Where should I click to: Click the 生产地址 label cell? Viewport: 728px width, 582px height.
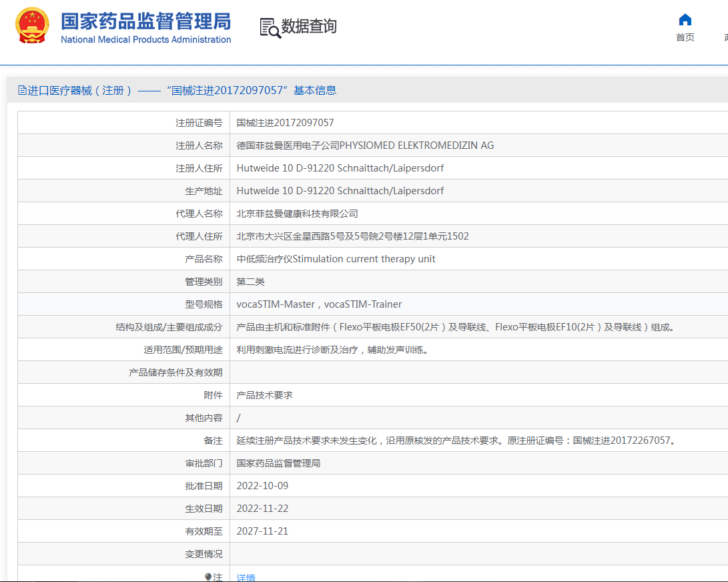(124, 191)
